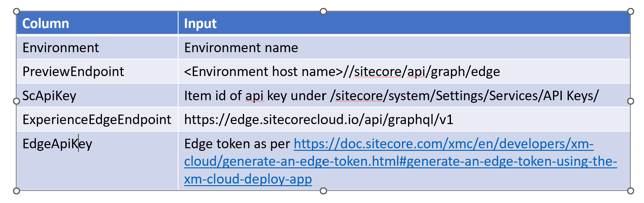Screen dimensions: 644x203
Task: Click the 'Edge token as per' text
Action: 237,144
